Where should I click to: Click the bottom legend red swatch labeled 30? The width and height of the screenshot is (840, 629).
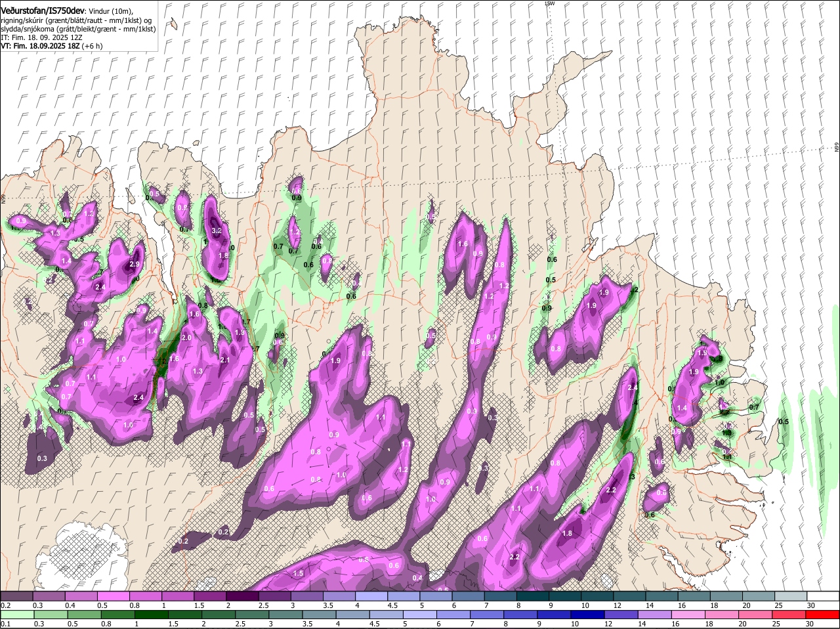823,615
